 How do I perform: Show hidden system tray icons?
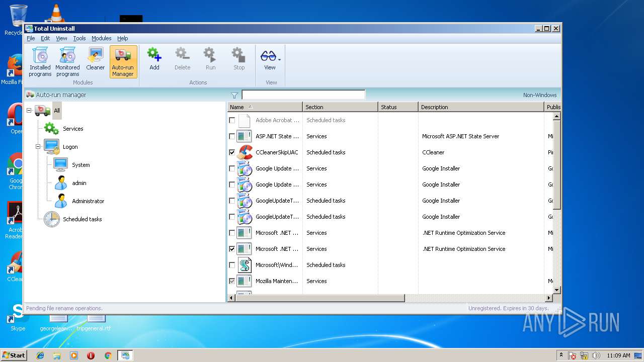pyautogui.click(x=561, y=355)
